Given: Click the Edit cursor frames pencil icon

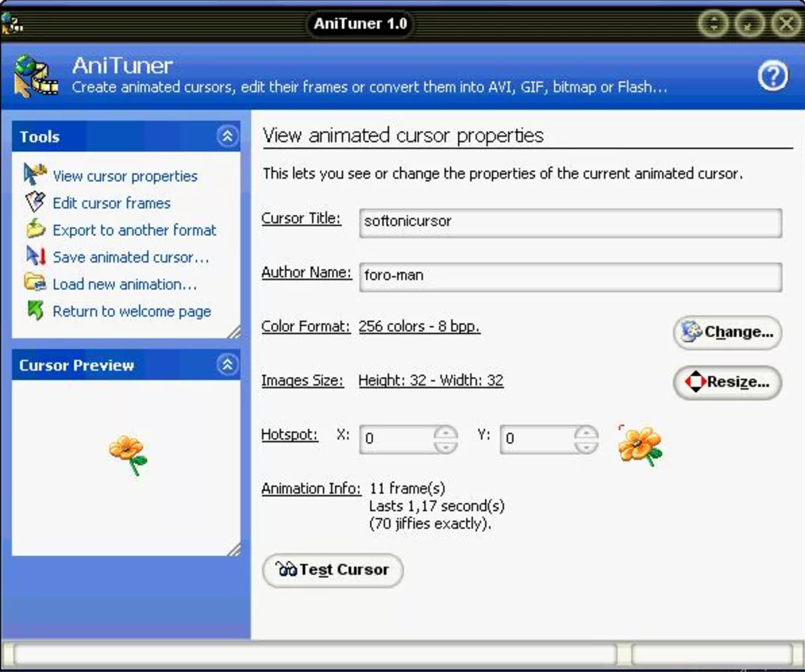Looking at the screenshot, I should click(x=35, y=202).
